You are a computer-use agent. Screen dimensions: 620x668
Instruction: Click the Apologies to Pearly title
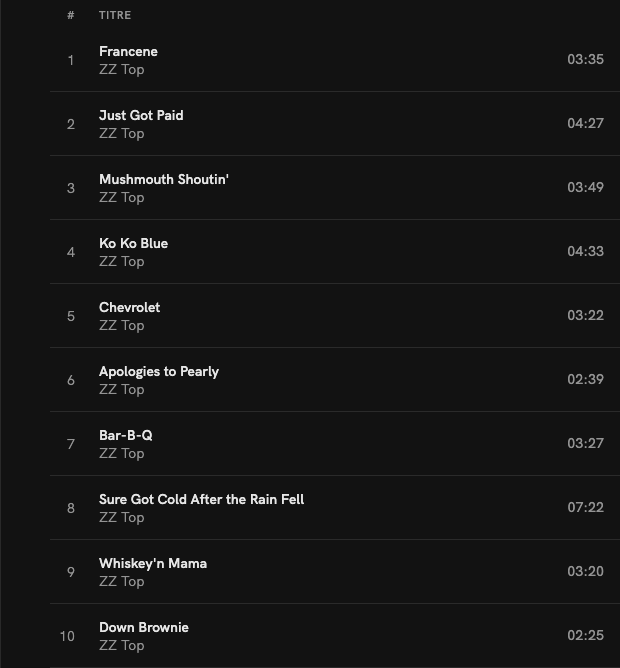159,371
